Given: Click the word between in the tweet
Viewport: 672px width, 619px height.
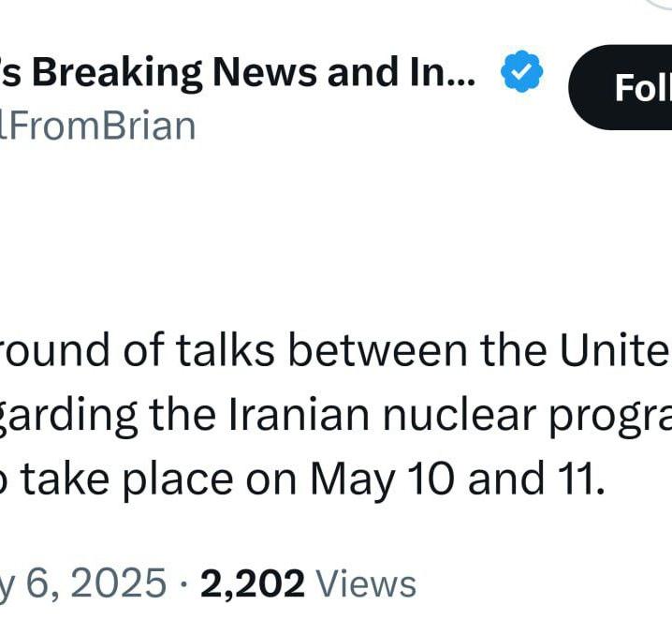Looking at the screenshot, I should (377, 349).
